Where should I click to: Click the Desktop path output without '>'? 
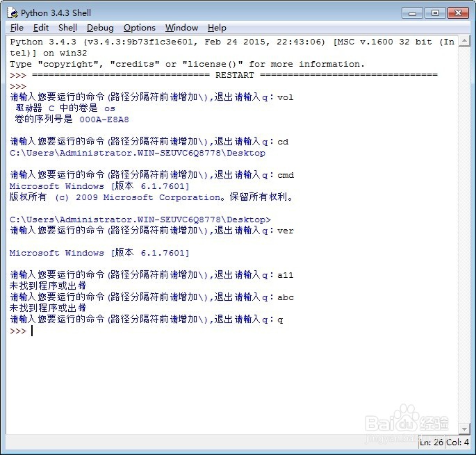(x=138, y=153)
